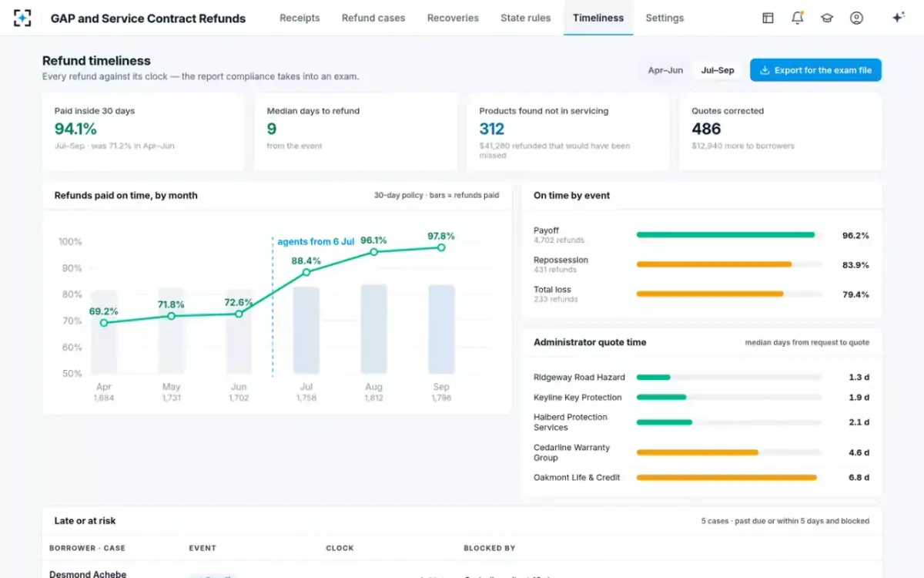Click the 'Late or at risk' heading
Image resolution: width=924 pixels, height=578 pixels.
click(x=85, y=521)
